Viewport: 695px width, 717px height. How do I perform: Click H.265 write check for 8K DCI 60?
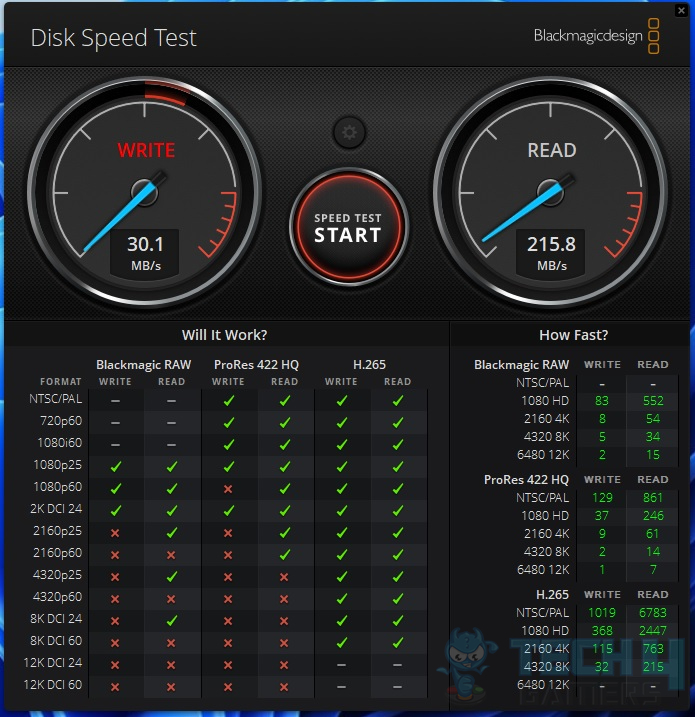pyautogui.click(x=341, y=642)
